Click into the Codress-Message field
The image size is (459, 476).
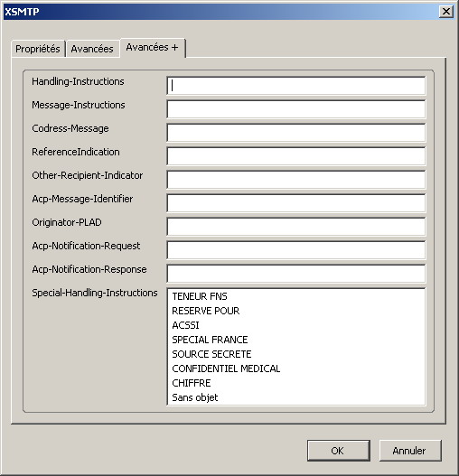click(x=296, y=133)
